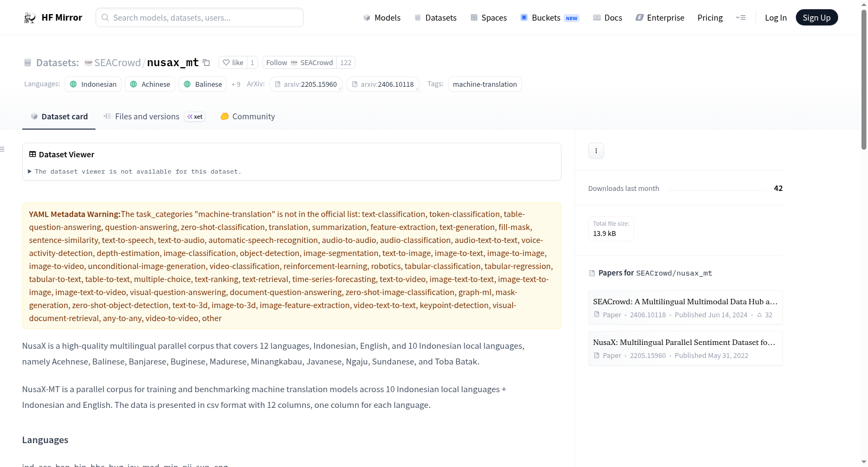Open the arxiv:2205.15960 tag
868x467 pixels.
306,84
